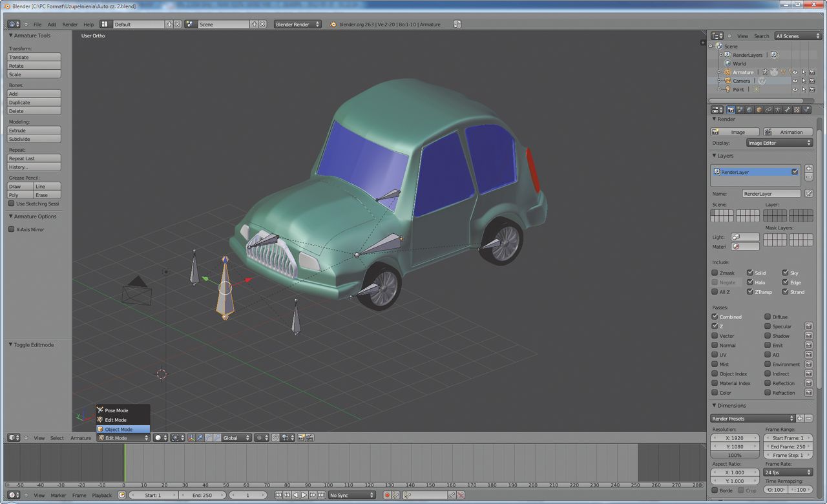Play the animation forward
The width and height of the screenshot is (827, 504).
(x=304, y=495)
